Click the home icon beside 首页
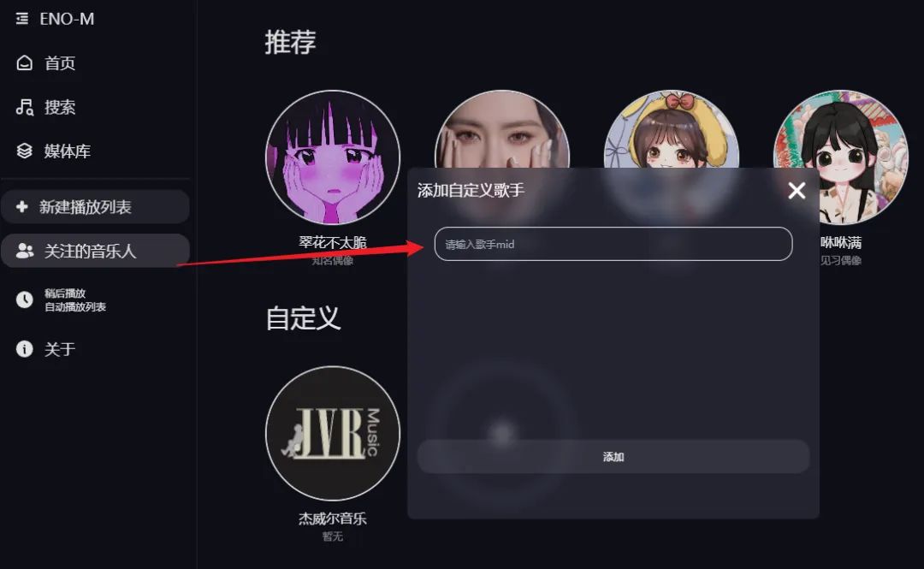 [24, 63]
